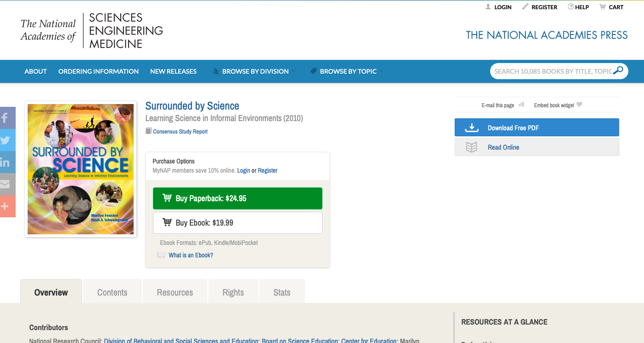644x343 pixels.
Task: Click the heart icon beside Embed book widget
Action: 580,105
